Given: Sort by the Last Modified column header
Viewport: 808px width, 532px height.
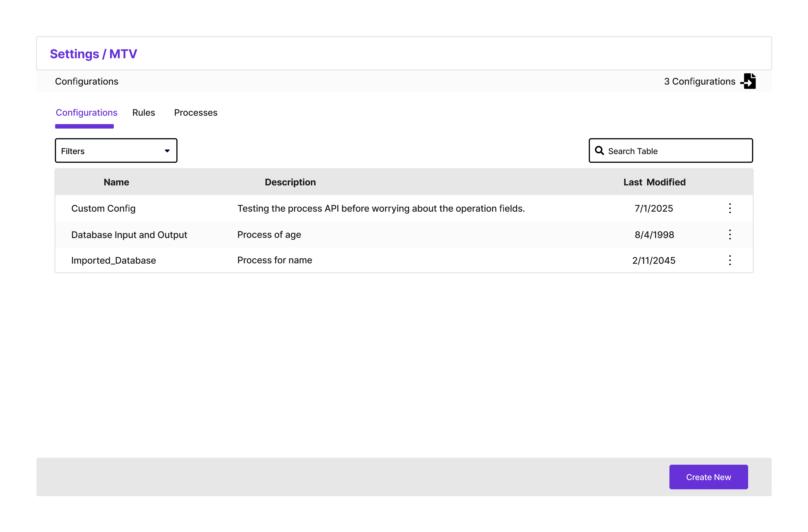Looking at the screenshot, I should pyautogui.click(x=654, y=182).
